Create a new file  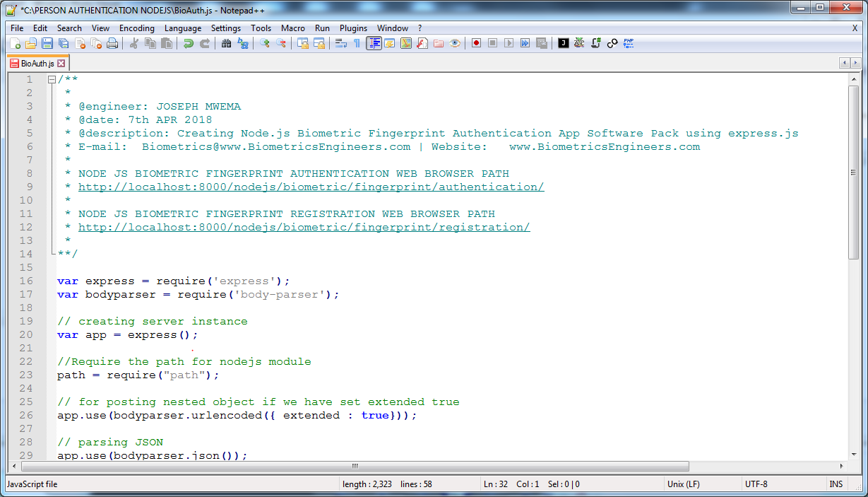[x=16, y=43]
